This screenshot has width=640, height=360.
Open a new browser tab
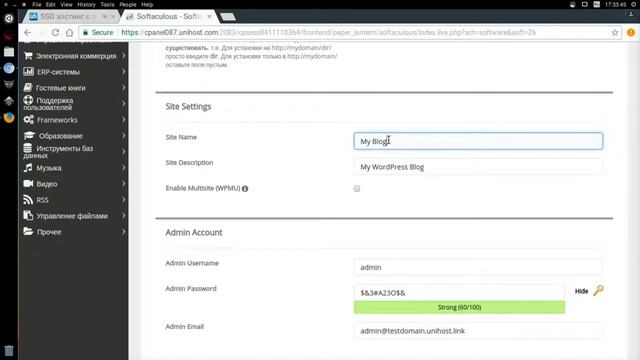(x=228, y=17)
